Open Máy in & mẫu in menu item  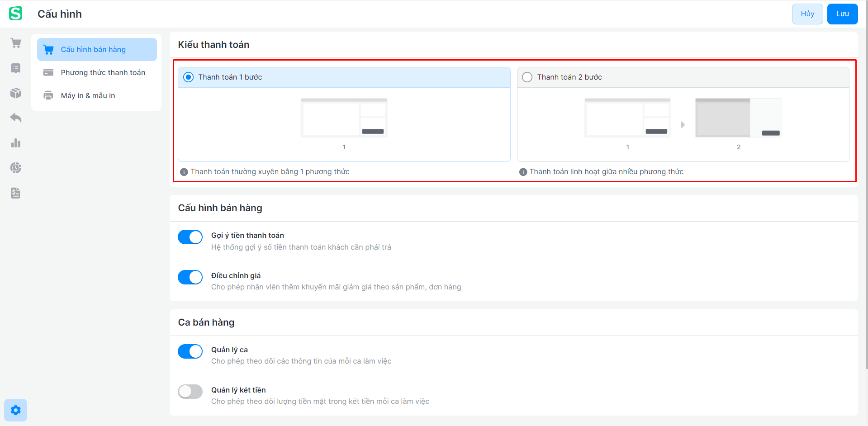tap(97, 95)
